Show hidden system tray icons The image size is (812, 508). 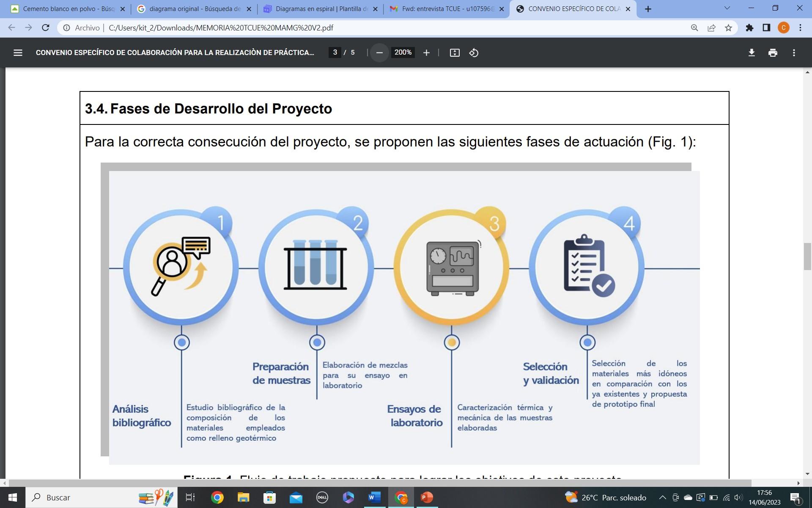tap(662, 497)
